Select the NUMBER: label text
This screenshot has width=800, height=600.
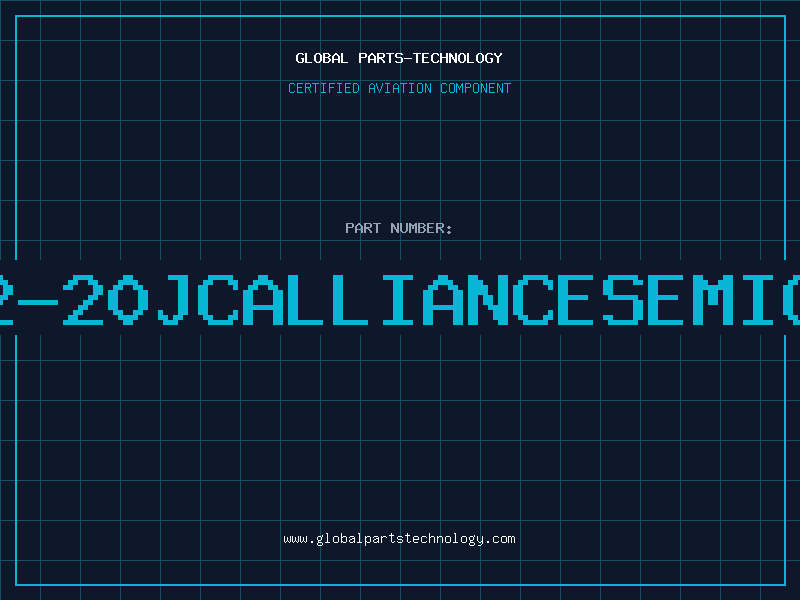(x=421, y=228)
